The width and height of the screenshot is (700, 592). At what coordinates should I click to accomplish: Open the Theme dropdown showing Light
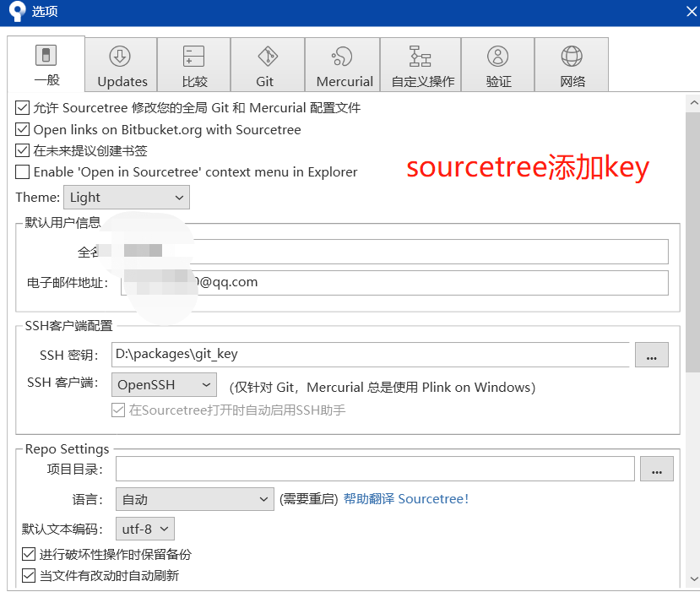coord(127,198)
